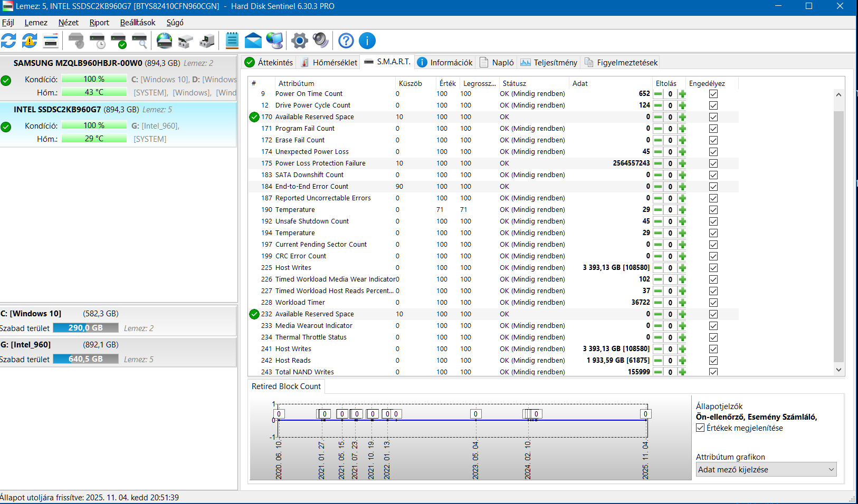Switch to the Információk tab
This screenshot has width=858, height=504.
[445, 63]
